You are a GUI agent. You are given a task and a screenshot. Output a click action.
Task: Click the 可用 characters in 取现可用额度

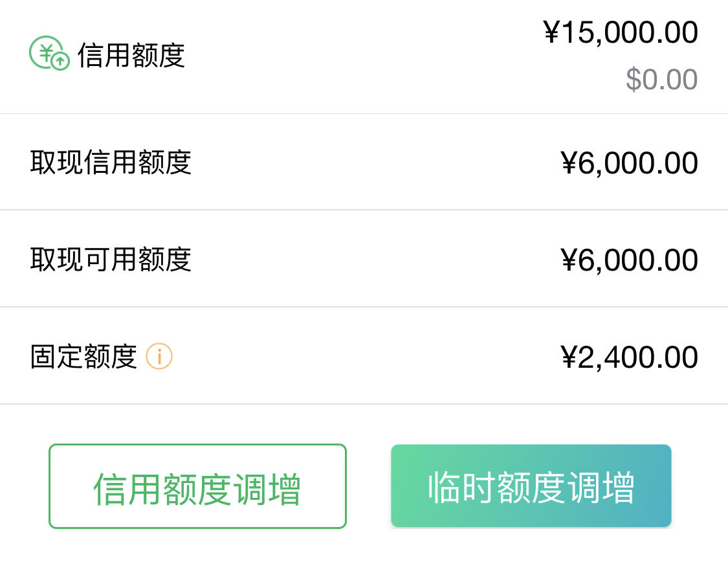110,259
